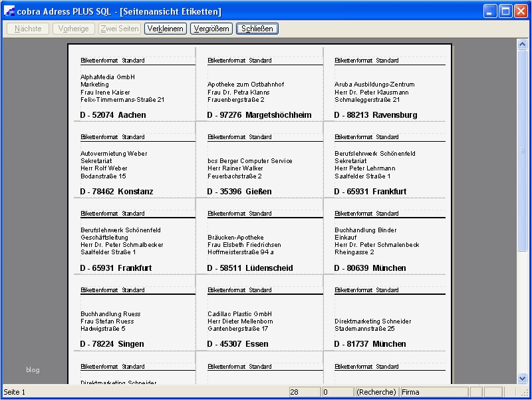The image size is (532, 400).
Task: Click the vertical scrollbar down arrow
Action: (x=522, y=378)
